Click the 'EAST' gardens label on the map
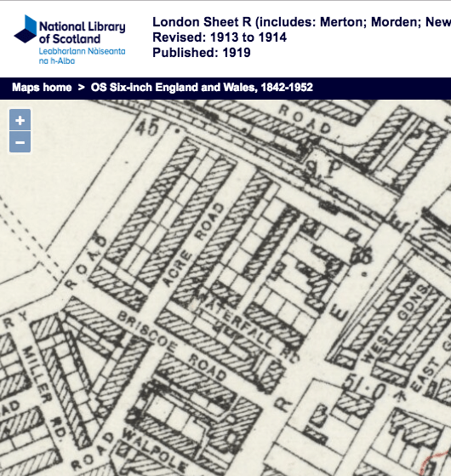The height and width of the screenshot is (476, 451). pyautogui.click(x=424, y=375)
